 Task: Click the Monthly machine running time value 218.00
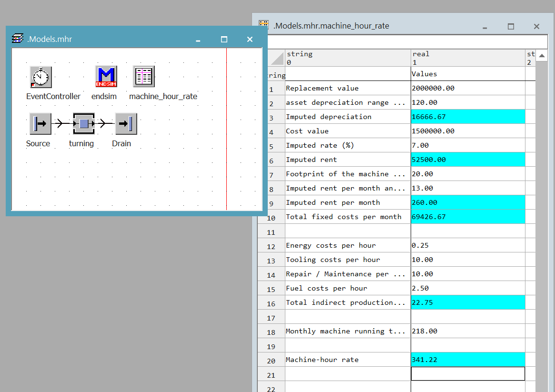[467, 331]
